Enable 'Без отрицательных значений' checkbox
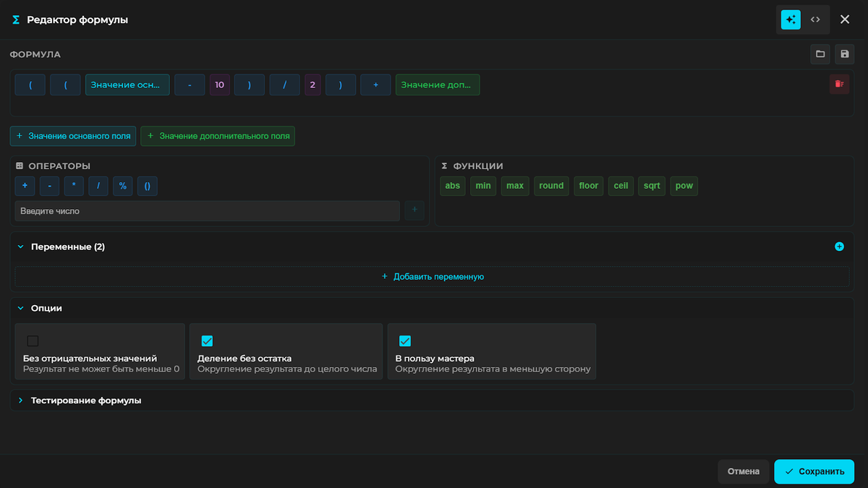The image size is (868, 488). (x=33, y=341)
